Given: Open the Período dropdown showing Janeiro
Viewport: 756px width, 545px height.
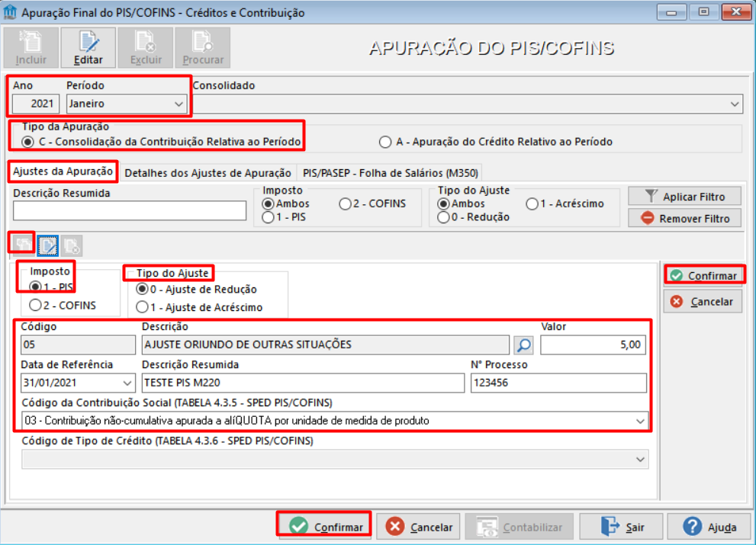Looking at the screenshot, I should point(127,104).
